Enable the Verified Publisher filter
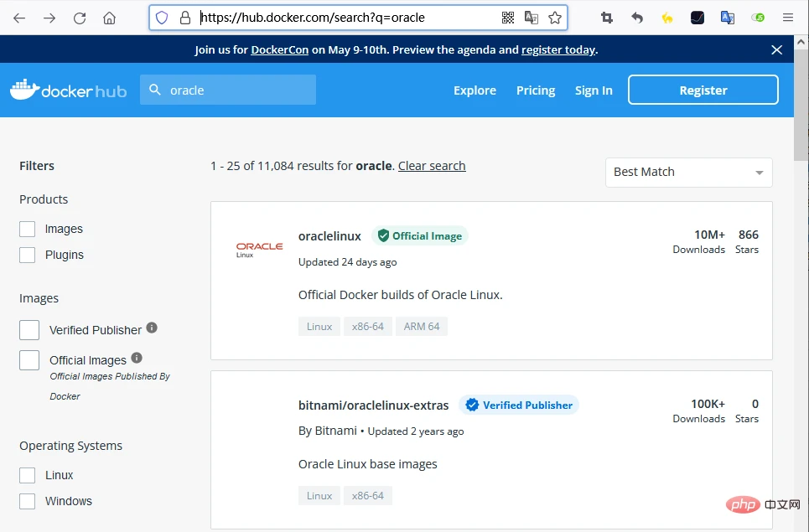The image size is (809, 532). click(29, 330)
